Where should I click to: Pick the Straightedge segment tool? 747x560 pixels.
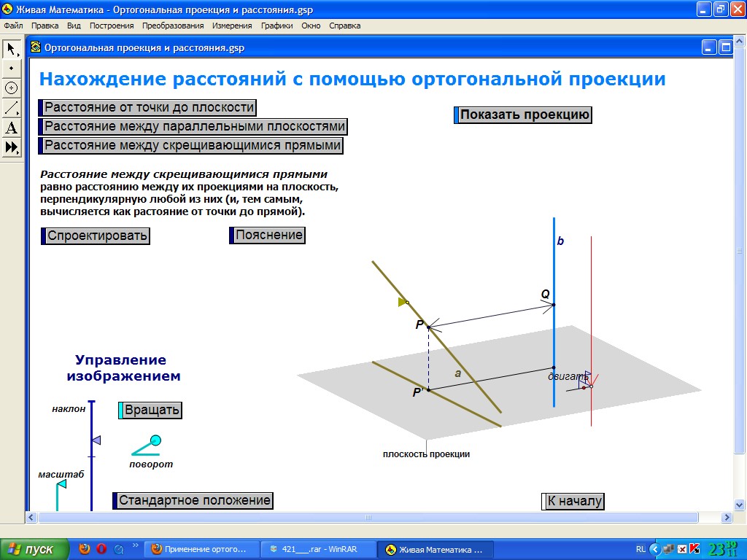click(12, 108)
